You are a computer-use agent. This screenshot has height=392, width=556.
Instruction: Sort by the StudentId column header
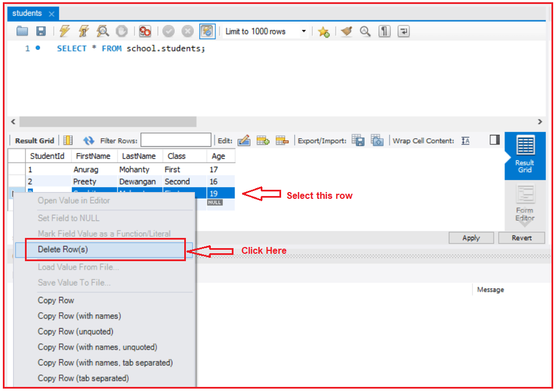pyautogui.click(x=48, y=156)
